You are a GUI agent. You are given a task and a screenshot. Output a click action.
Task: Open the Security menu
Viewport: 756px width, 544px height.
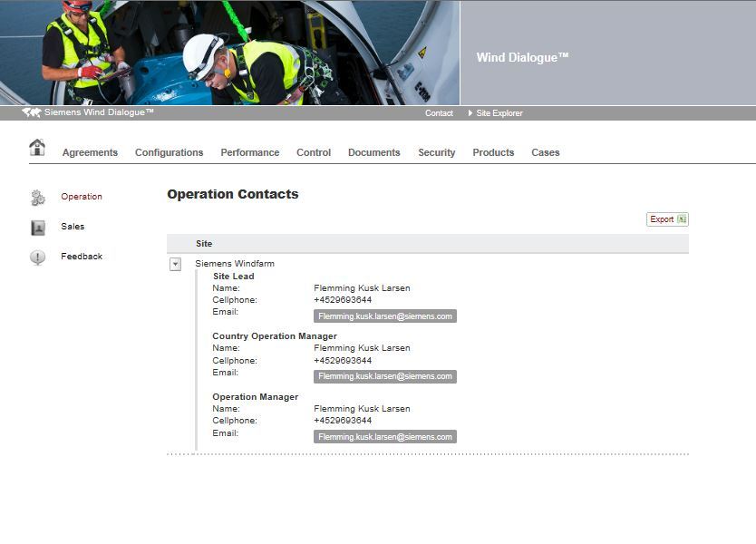point(437,152)
